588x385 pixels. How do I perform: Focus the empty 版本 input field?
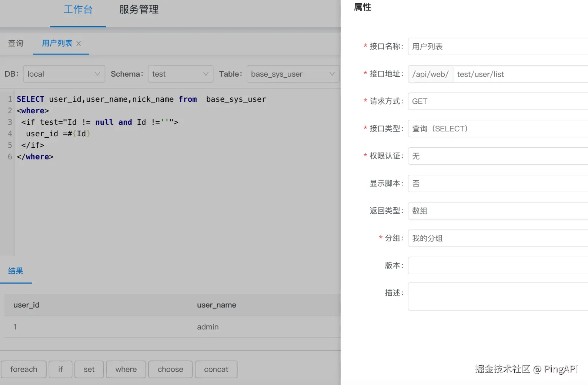[498, 266]
